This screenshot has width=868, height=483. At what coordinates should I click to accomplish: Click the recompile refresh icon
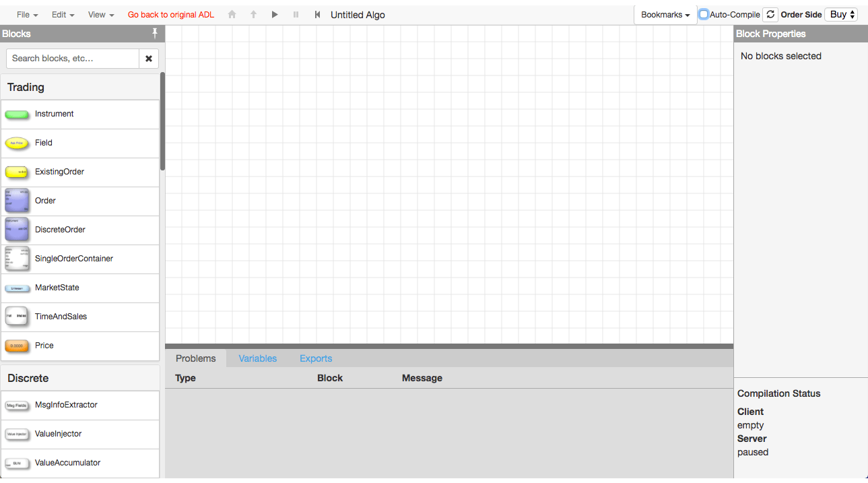[x=770, y=14]
